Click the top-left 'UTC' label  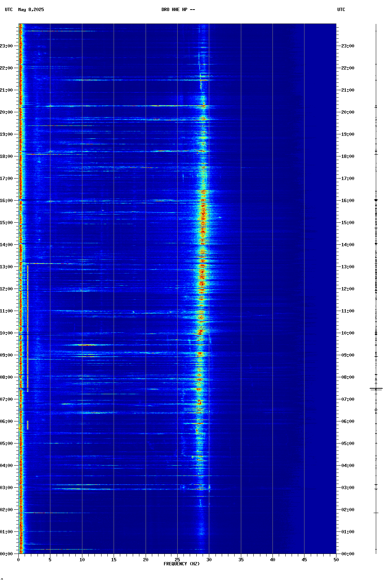[9, 10]
